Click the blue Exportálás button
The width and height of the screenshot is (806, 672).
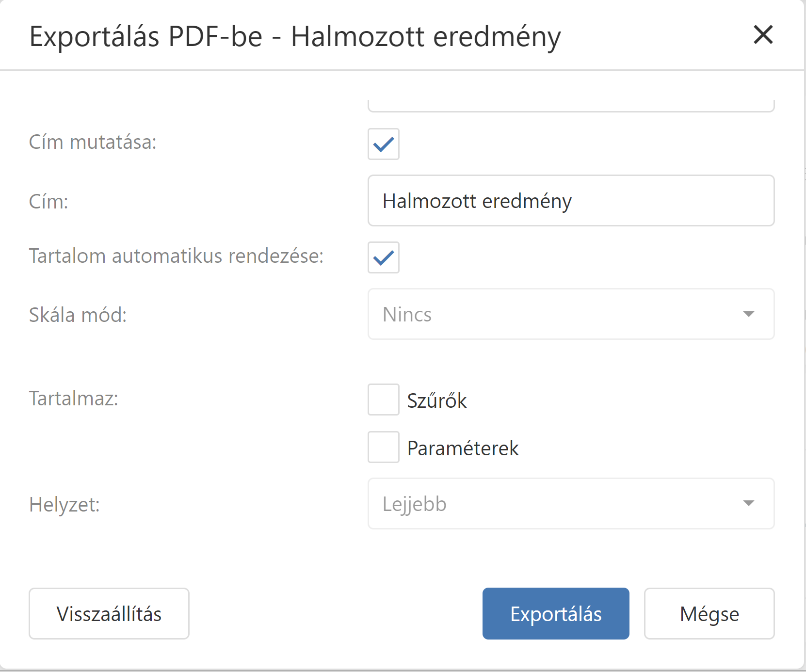(556, 614)
